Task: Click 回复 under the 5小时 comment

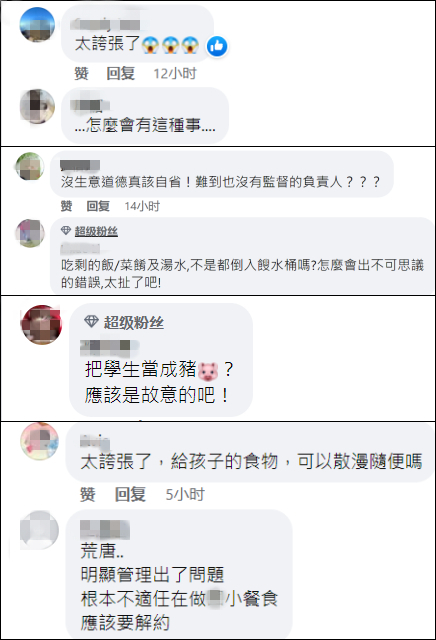Action: (130, 495)
